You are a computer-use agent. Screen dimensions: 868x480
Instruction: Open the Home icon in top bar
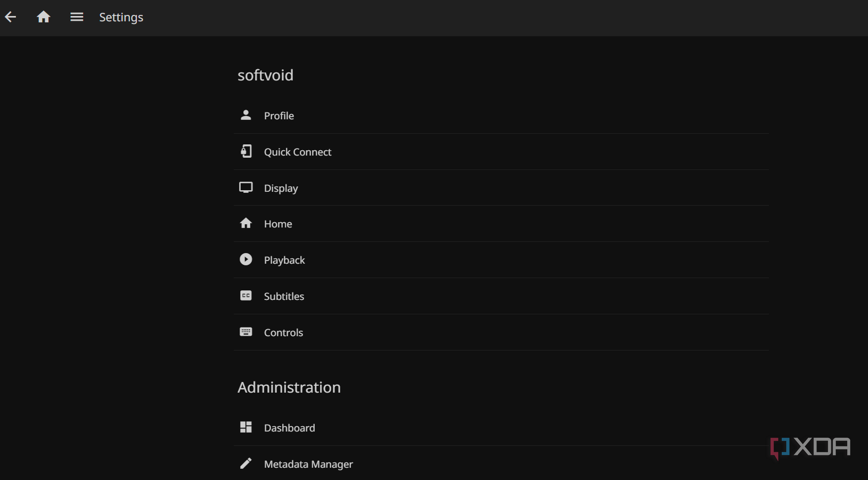tap(44, 17)
